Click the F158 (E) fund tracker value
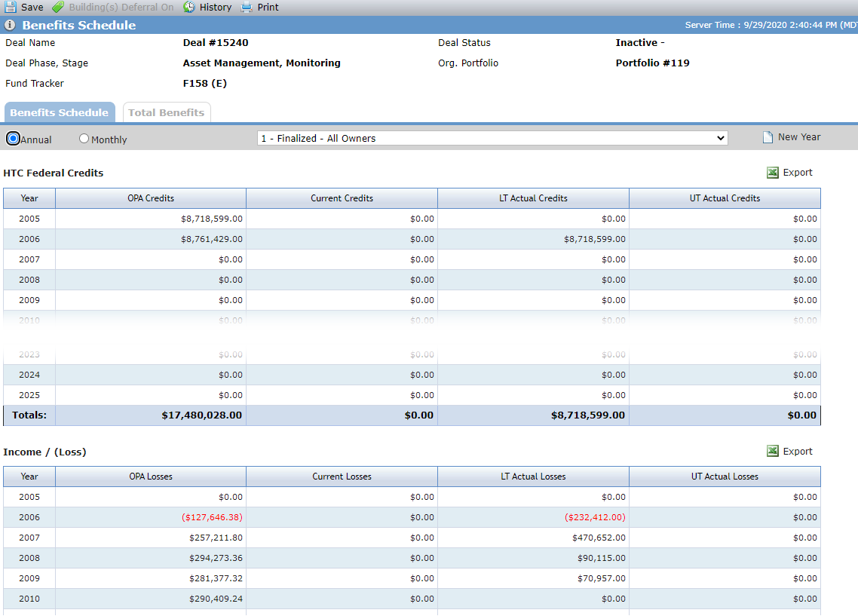Screen dimensions: 858x616 point(204,83)
